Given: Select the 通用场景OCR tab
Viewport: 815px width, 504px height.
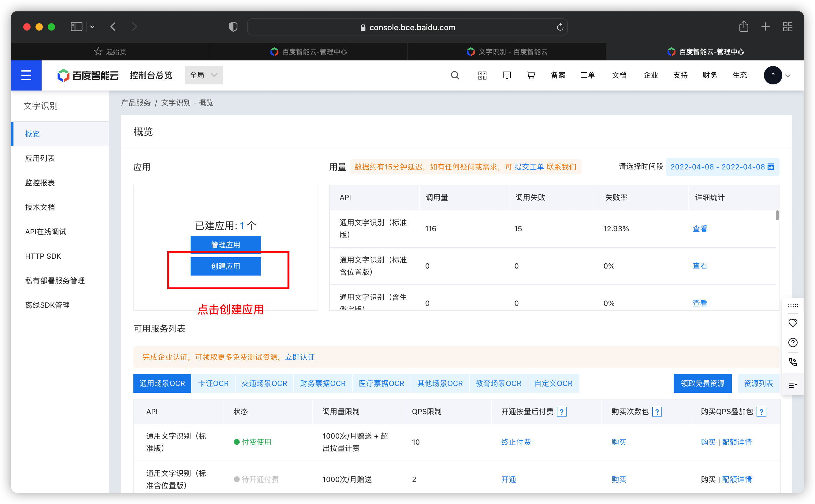Looking at the screenshot, I should pyautogui.click(x=162, y=384).
